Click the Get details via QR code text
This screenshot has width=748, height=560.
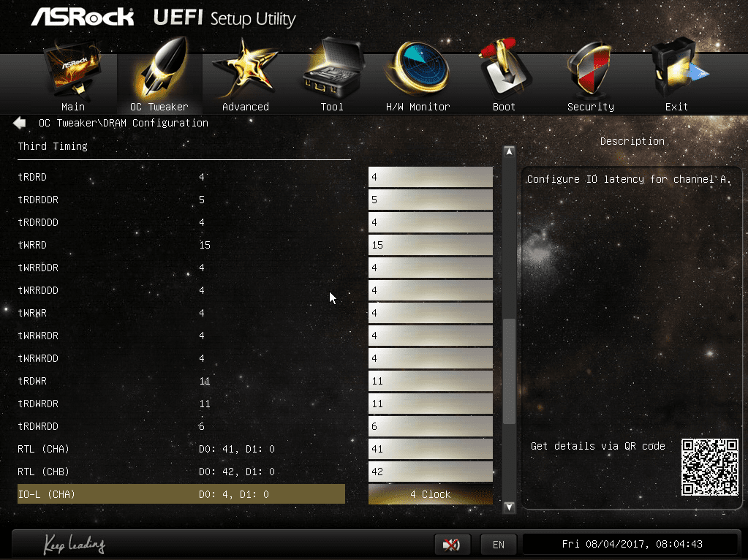(x=597, y=446)
